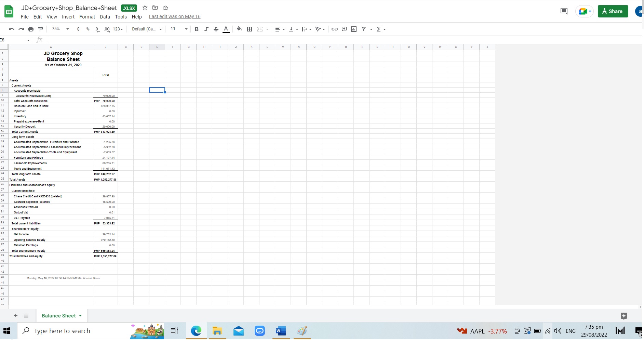Click the Windows taskbar search box
The image size is (644, 340).
coord(91,331)
